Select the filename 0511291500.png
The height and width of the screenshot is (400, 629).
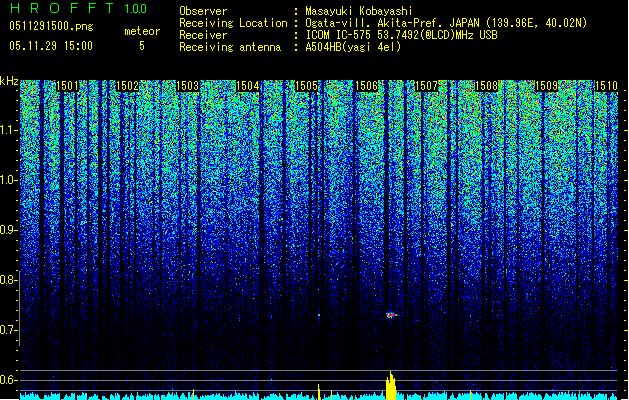pos(51,27)
